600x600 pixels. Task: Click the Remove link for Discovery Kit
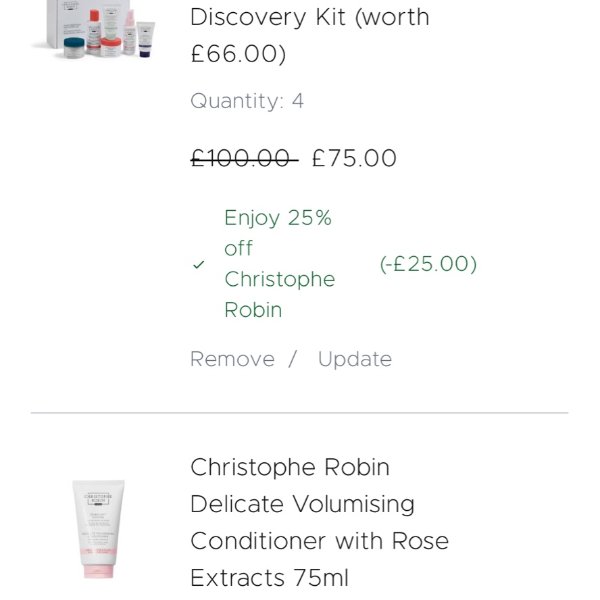click(232, 360)
